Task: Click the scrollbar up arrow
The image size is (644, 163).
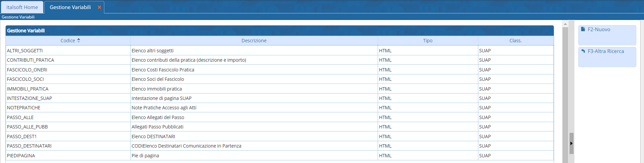Action: click(565, 24)
